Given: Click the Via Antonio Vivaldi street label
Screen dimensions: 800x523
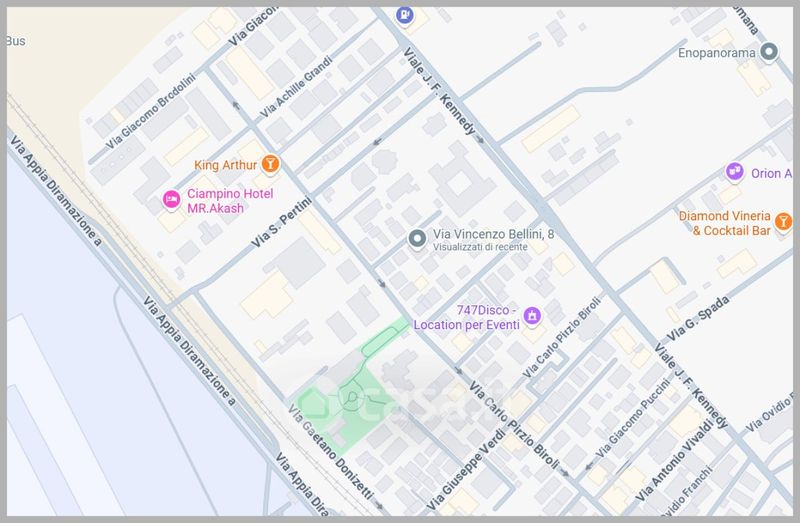Looking at the screenshot, I should (674, 460).
